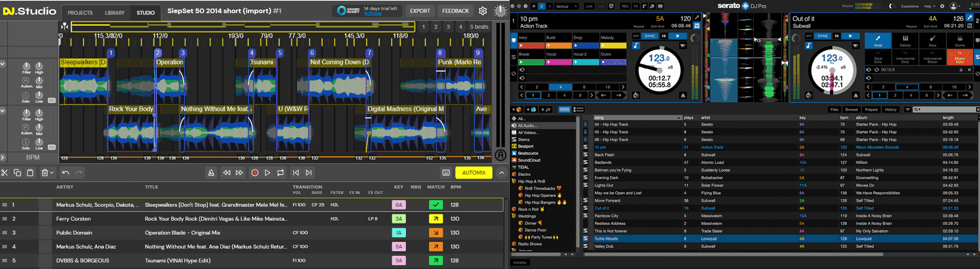
Task: Collapse the playlist panel with chevron button
Action: (502, 173)
